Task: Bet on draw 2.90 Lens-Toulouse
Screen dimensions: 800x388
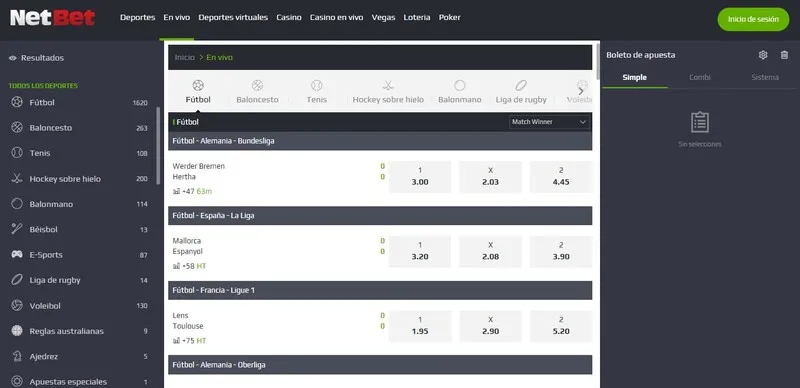Action: click(x=490, y=326)
